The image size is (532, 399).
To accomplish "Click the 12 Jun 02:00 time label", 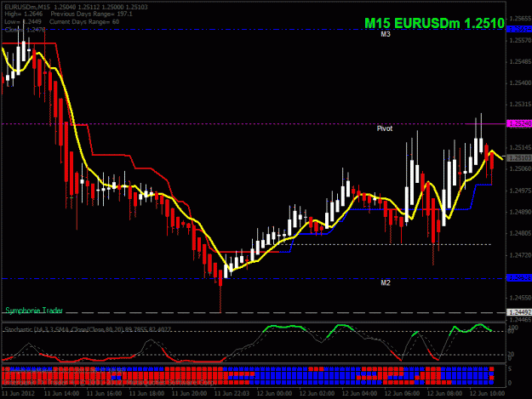I will coord(317,393).
